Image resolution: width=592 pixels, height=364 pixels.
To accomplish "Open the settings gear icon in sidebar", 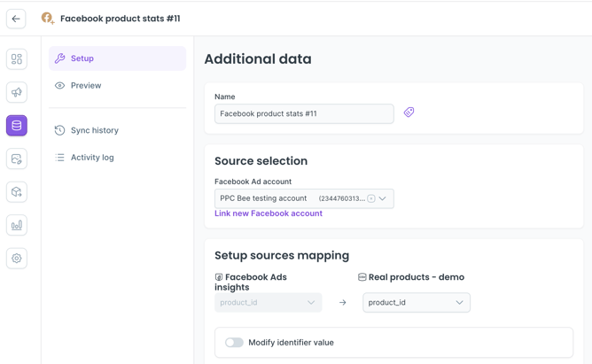I will coord(17,259).
